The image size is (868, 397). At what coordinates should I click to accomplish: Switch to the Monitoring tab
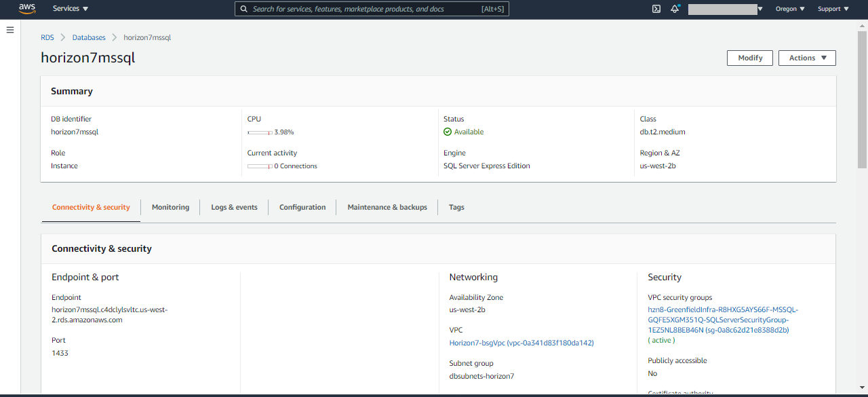(170, 207)
